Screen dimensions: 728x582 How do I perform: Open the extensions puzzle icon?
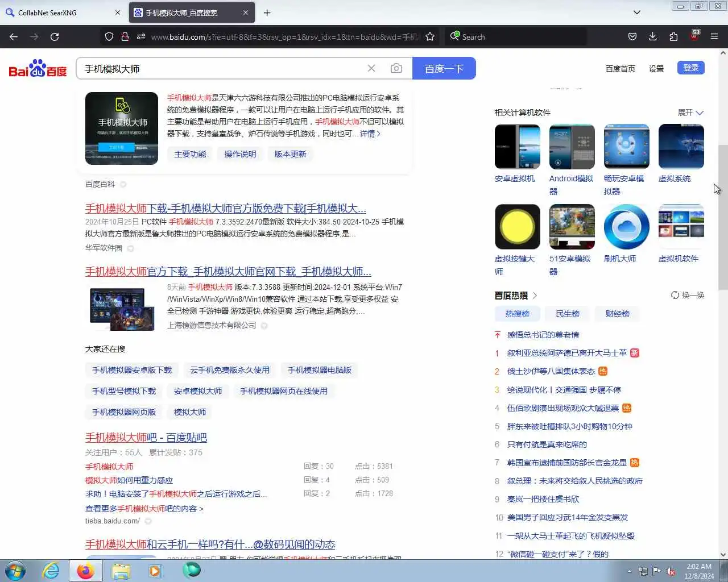pyautogui.click(x=673, y=36)
